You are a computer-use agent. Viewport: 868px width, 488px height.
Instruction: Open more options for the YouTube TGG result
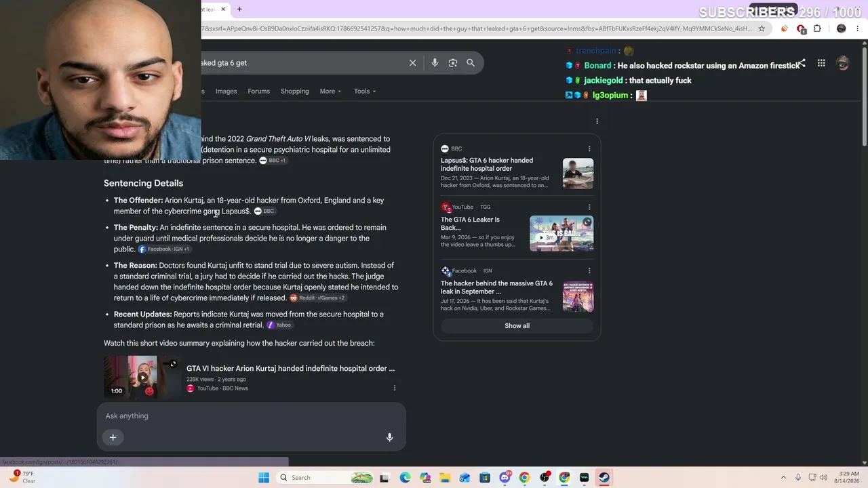589,207
